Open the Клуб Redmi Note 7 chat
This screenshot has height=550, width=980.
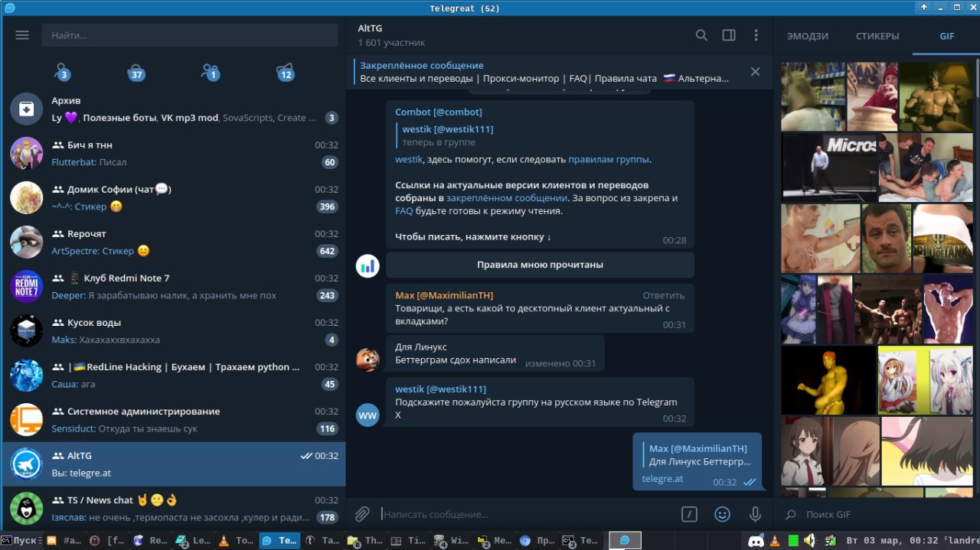click(174, 286)
